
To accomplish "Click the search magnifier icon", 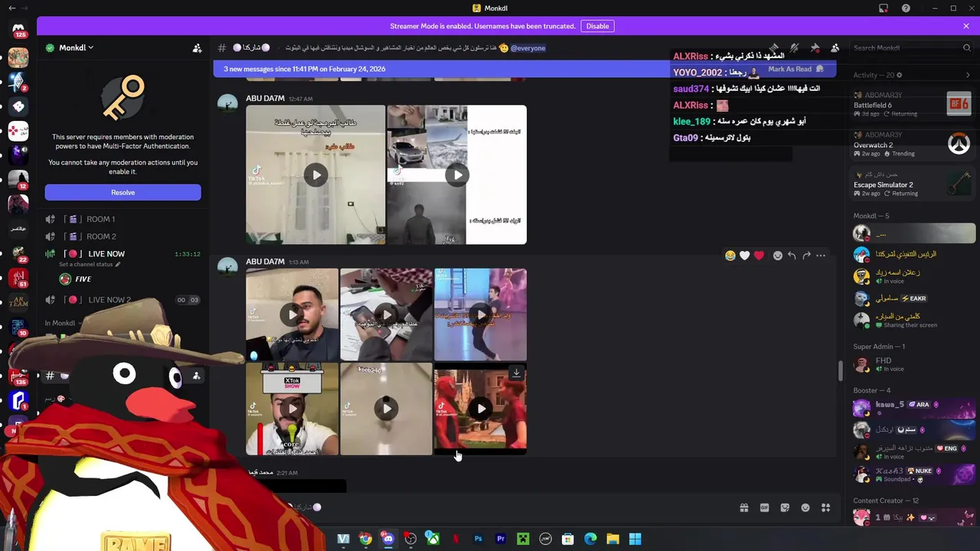I will pos(966,48).
